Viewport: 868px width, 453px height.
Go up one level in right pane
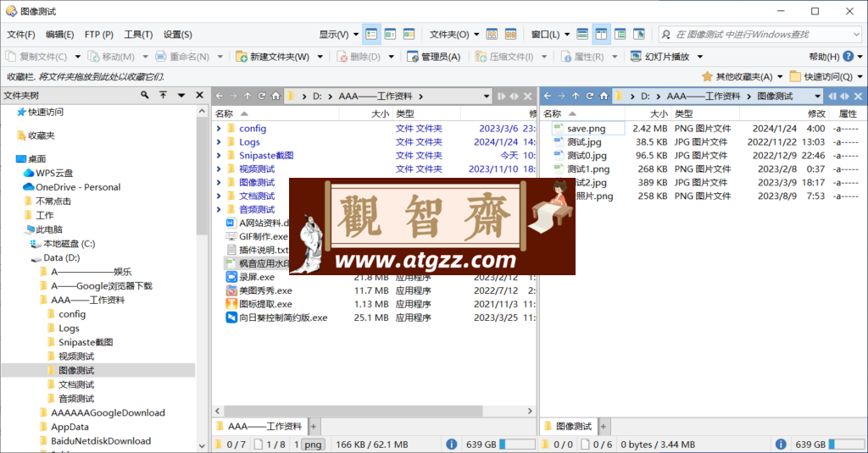576,97
